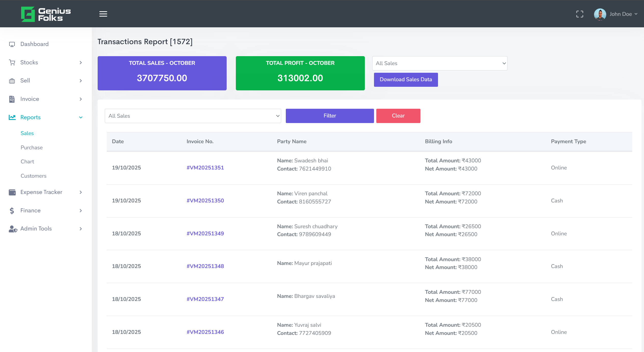Viewport: 644px width, 352px height.
Task: Enter fullscreen using the expand icon
Action: (580, 14)
